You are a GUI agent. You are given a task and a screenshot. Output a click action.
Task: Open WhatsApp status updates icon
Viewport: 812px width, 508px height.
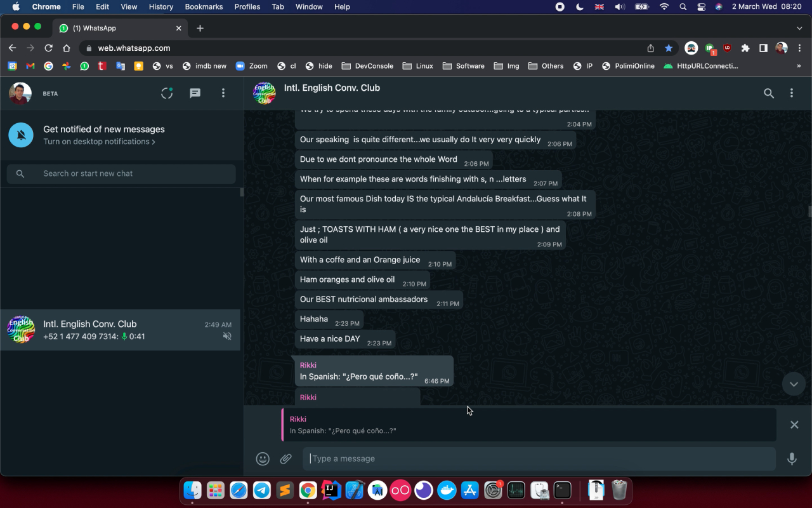tap(167, 93)
